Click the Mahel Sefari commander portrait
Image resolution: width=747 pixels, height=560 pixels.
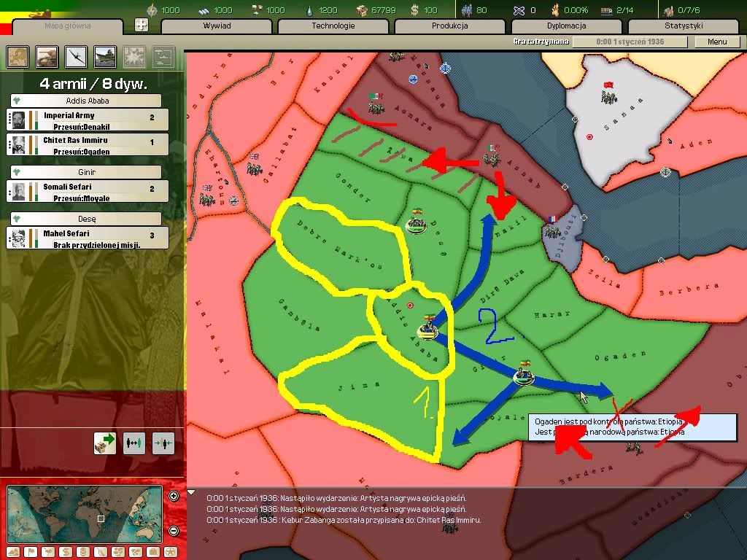[x=18, y=238]
